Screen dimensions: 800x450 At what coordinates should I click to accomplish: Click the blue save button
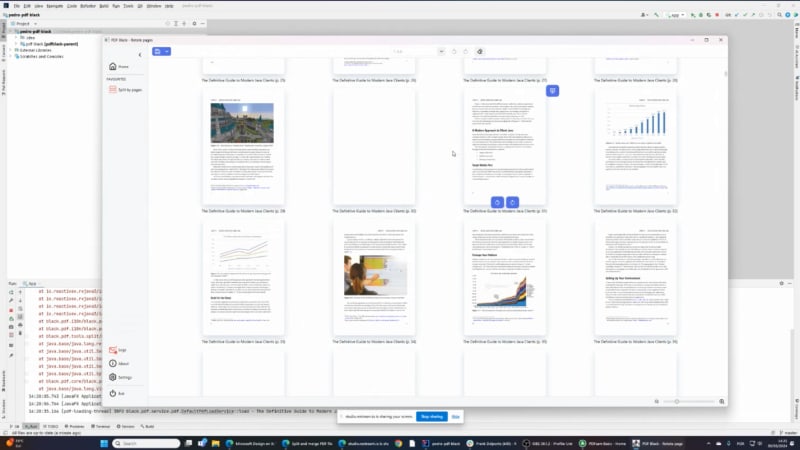157,51
